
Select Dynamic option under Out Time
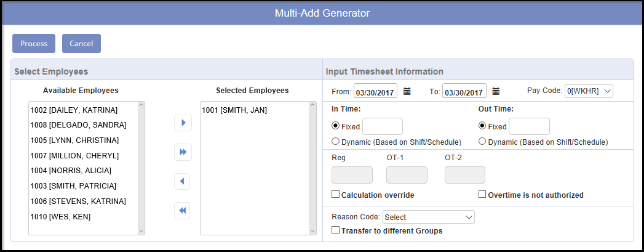[x=482, y=141]
